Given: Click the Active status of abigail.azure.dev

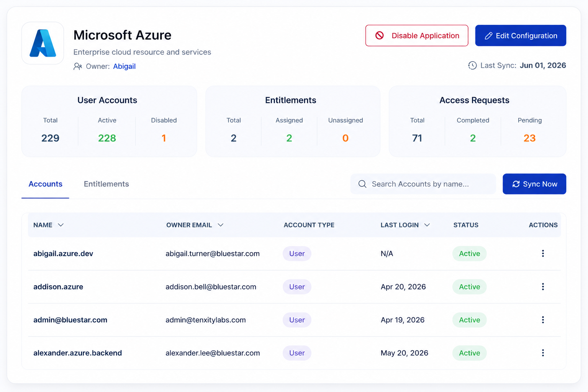Looking at the screenshot, I should (470, 253).
